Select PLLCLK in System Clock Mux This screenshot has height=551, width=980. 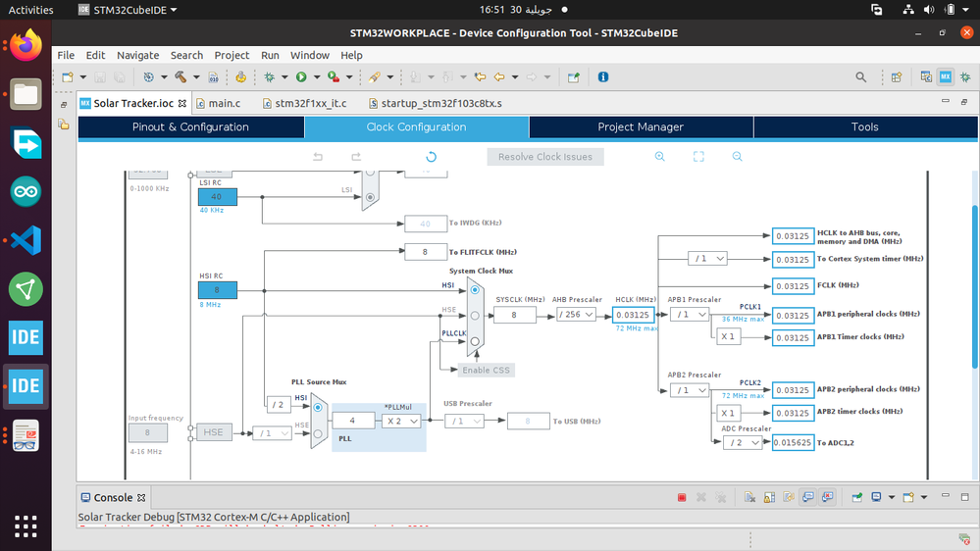click(x=475, y=341)
